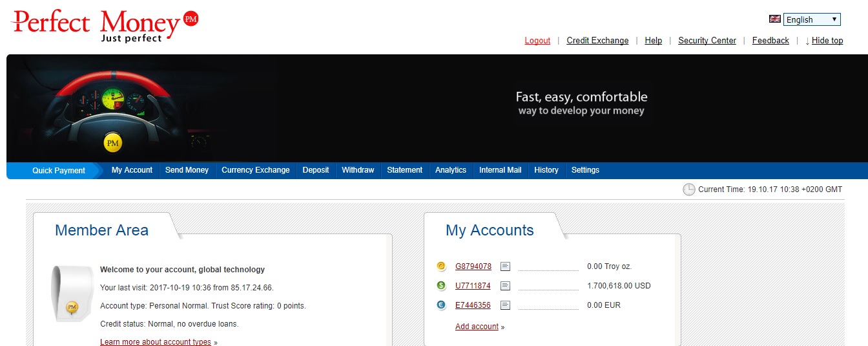868x346 pixels.
Task: Open statement icon next to G8794078
Action: point(506,266)
